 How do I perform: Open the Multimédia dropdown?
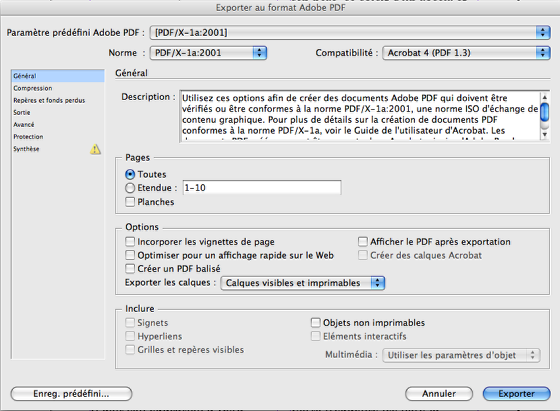(461, 355)
